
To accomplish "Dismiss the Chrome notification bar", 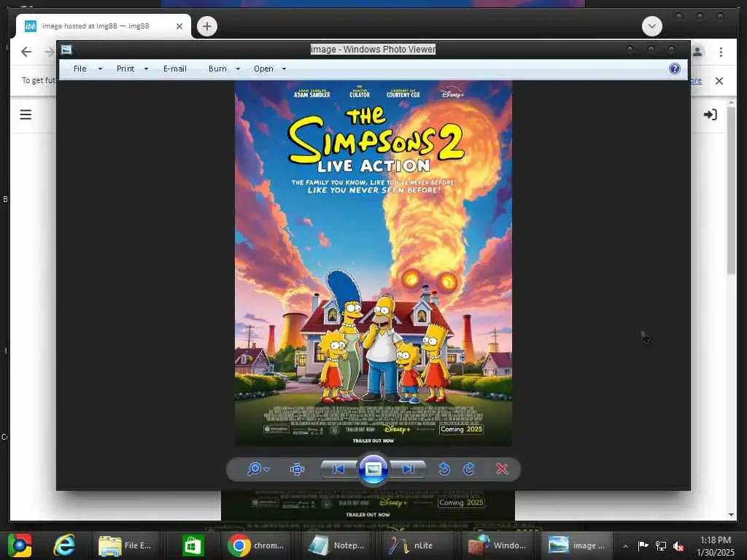I will pyautogui.click(x=719, y=81).
